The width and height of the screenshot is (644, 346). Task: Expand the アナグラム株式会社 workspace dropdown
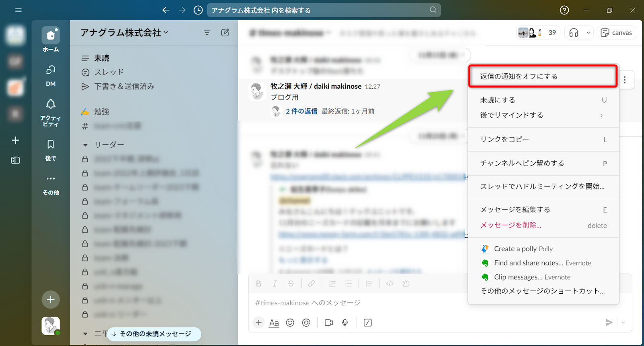coord(124,33)
